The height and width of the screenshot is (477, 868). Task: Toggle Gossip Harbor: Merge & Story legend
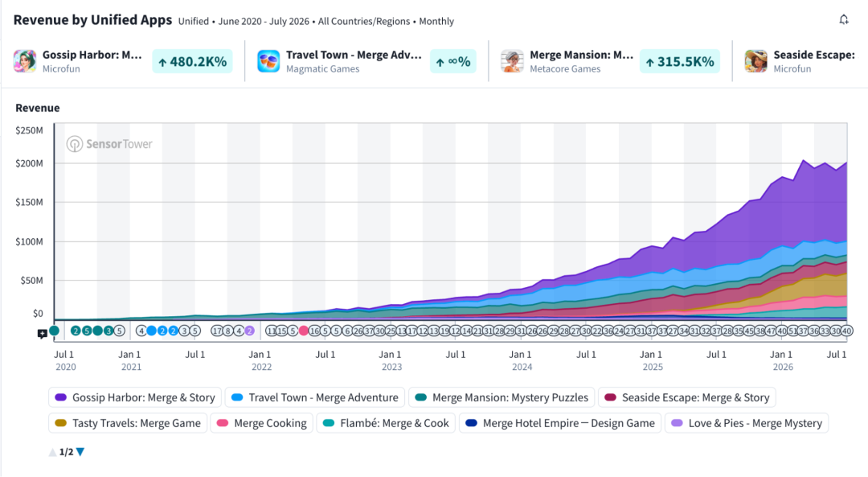[135, 397]
